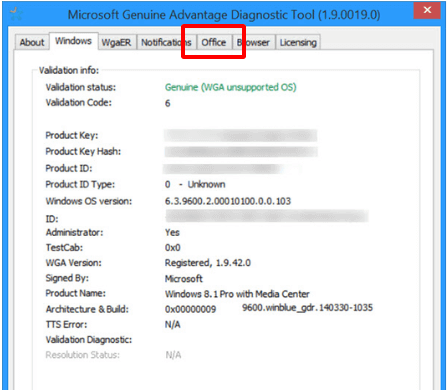The image size is (447, 390).
Task: Click the app icon in title bar
Action: click(x=16, y=14)
